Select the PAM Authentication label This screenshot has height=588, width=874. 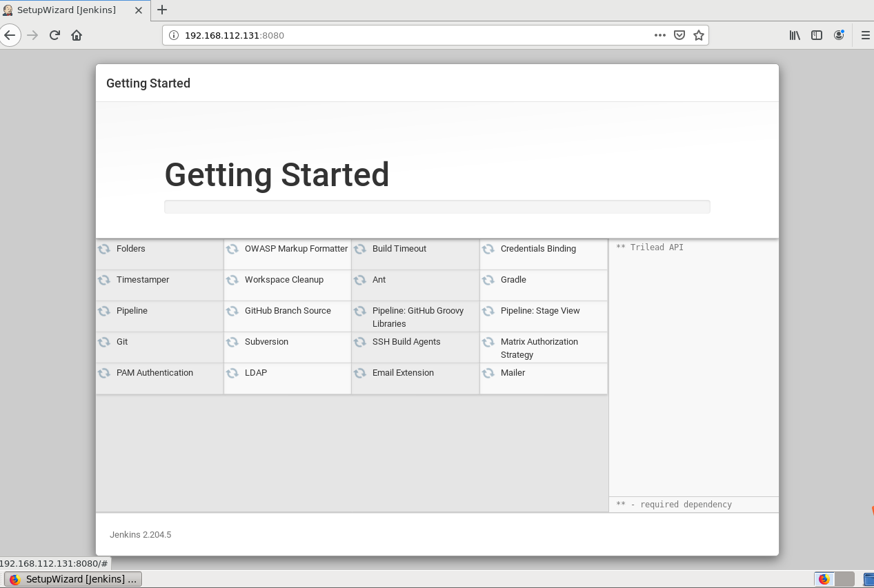click(155, 373)
